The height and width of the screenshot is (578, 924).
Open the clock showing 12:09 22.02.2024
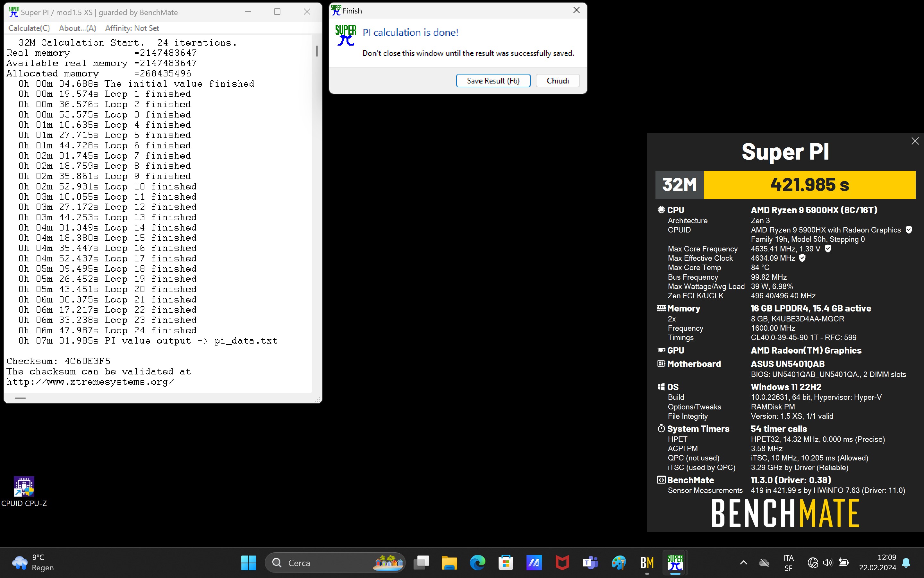coord(877,563)
